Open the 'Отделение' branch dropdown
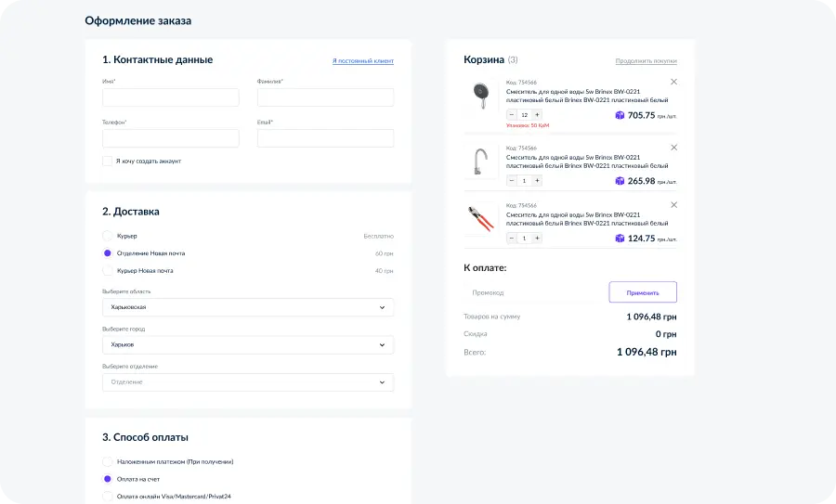 (248, 382)
